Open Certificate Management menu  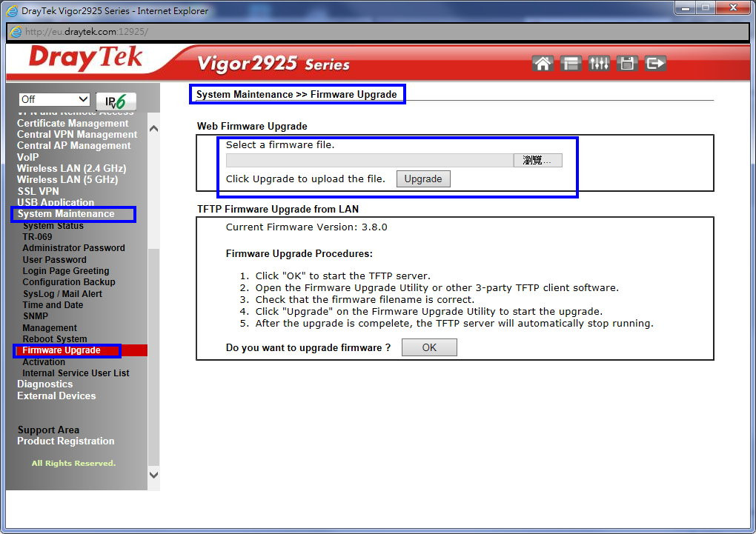coord(73,124)
